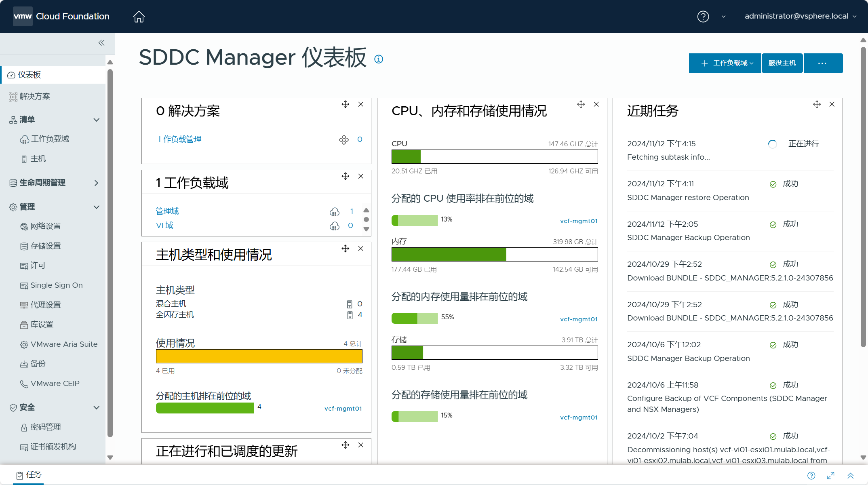Collapse the 管理 section in the sidebar
Screen dimensions: 868x485
pos(96,207)
